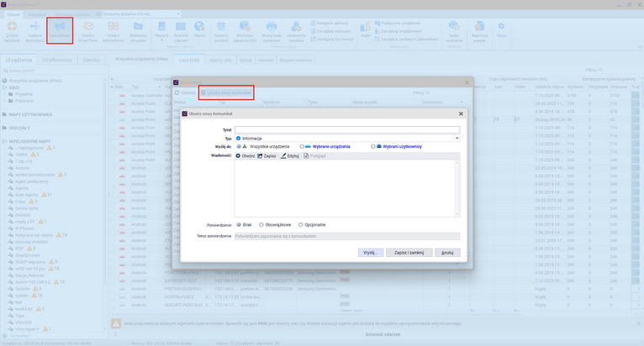Select Wszystkie urządzenia radio option

pos(239,146)
